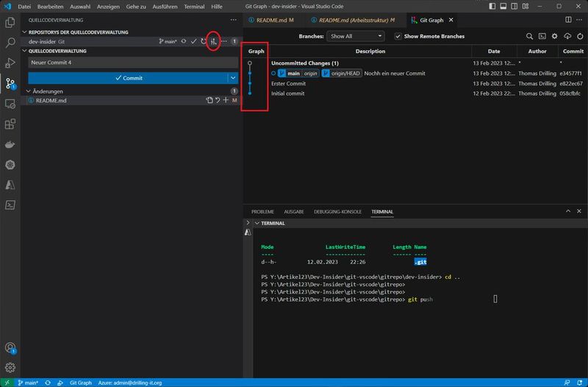Click the blue Commit button

pyautogui.click(x=128, y=78)
